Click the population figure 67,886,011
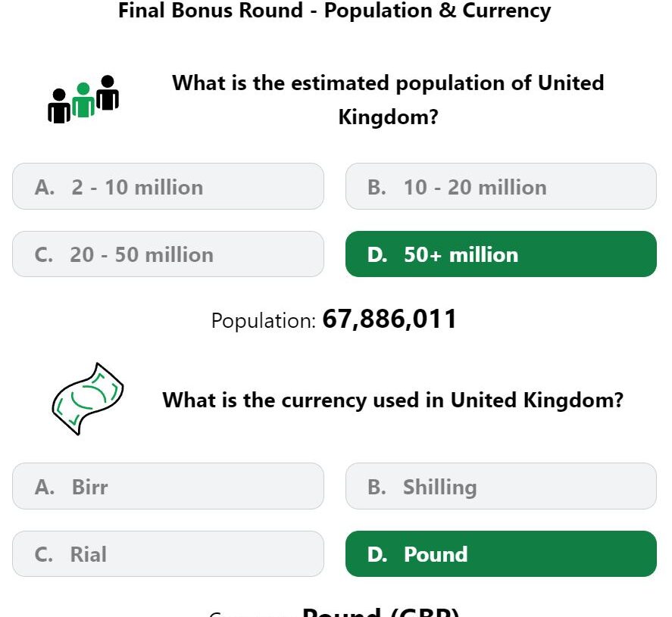This screenshot has width=672, height=617. pos(389,319)
